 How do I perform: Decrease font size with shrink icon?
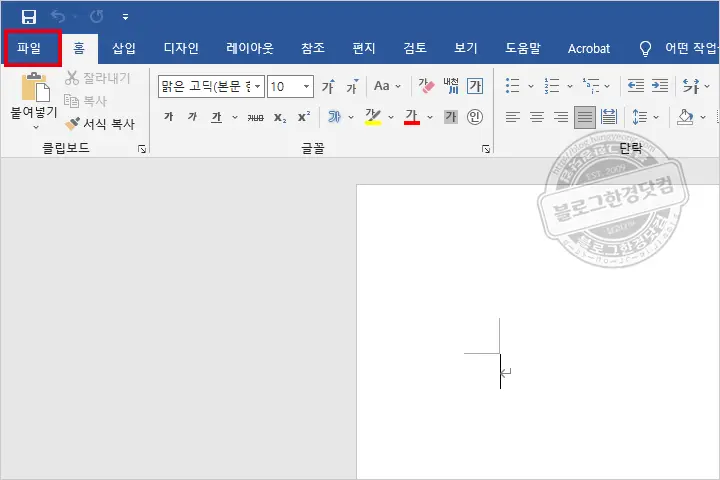352,86
